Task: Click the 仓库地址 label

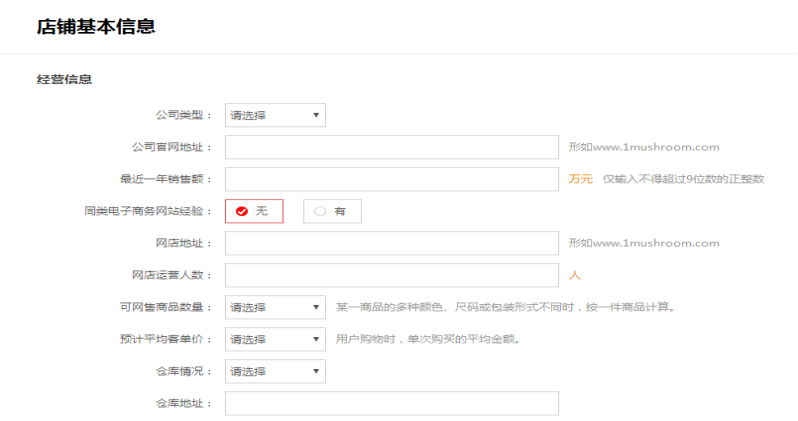Action: click(x=184, y=404)
